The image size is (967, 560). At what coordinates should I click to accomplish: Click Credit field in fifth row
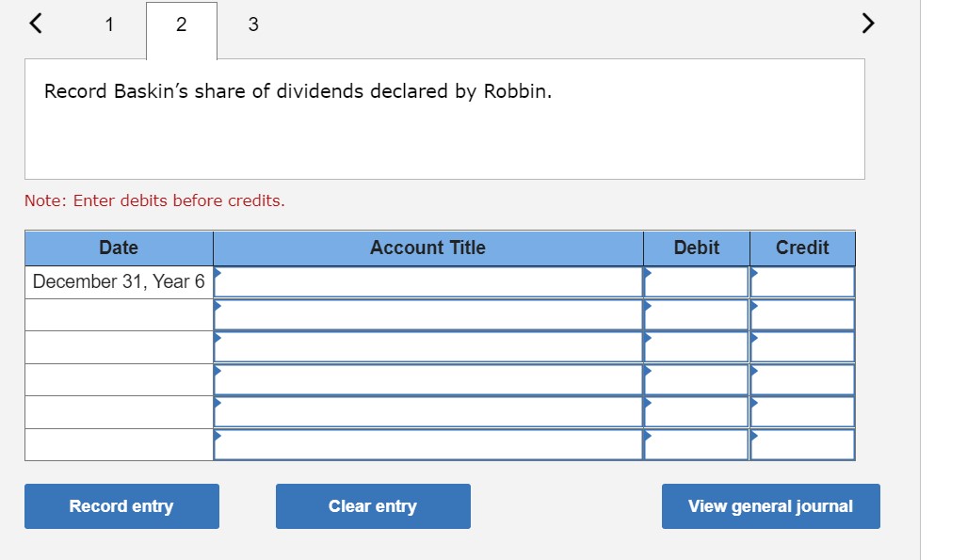[x=802, y=412]
